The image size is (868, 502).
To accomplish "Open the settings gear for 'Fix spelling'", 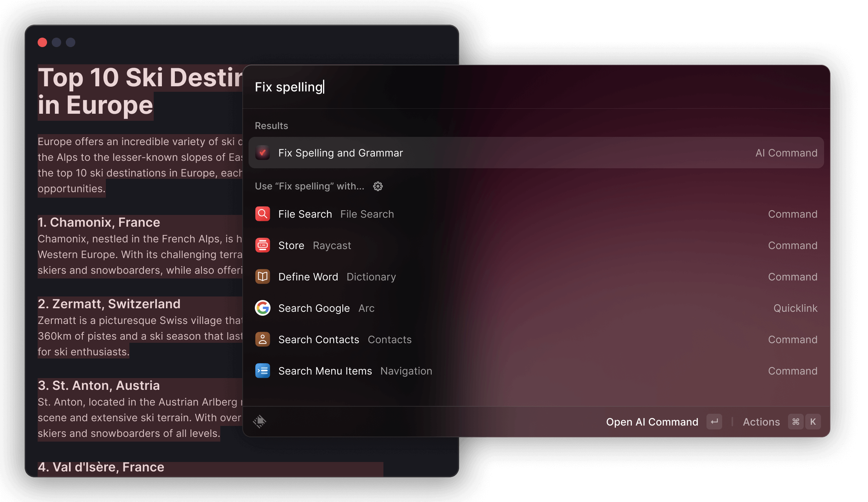I will (378, 186).
